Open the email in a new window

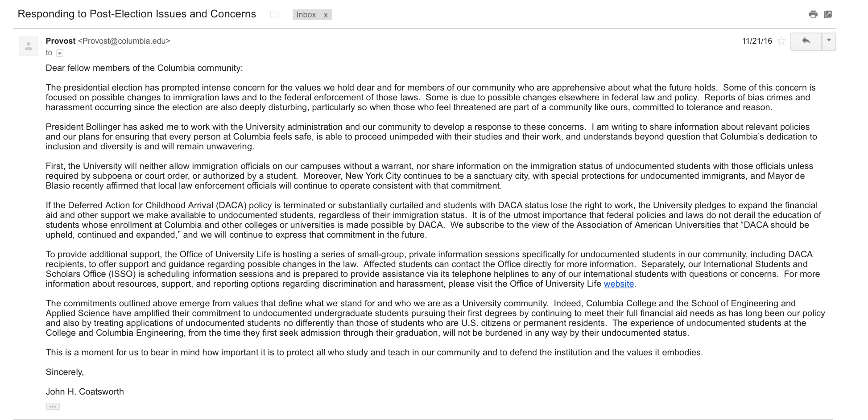click(x=828, y=14)
